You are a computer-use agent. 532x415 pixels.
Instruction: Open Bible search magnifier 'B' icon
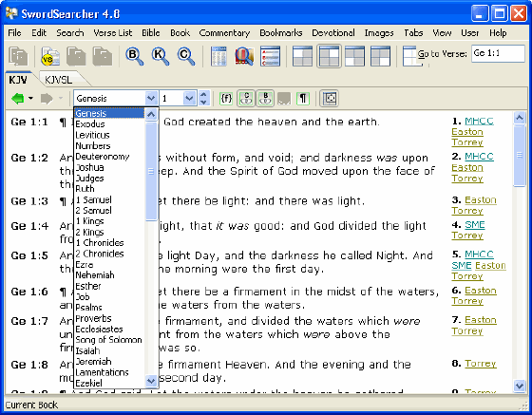[134, 56]
